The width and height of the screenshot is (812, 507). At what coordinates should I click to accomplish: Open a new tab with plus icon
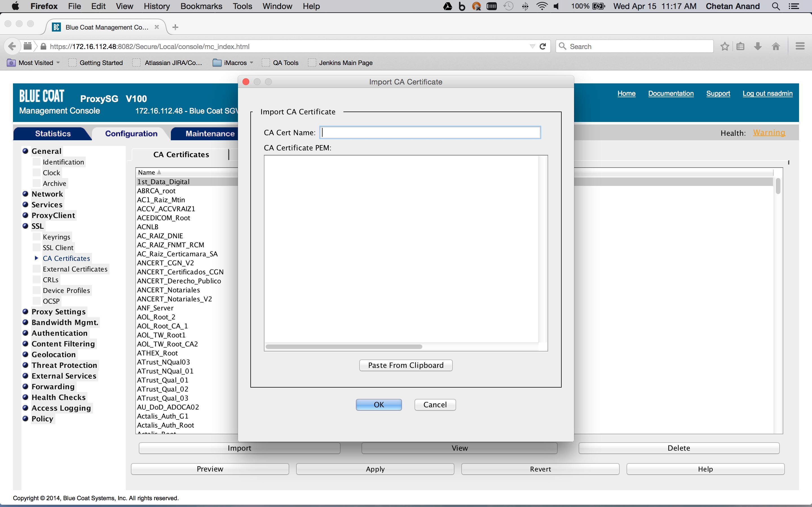(x=175, y=27)
